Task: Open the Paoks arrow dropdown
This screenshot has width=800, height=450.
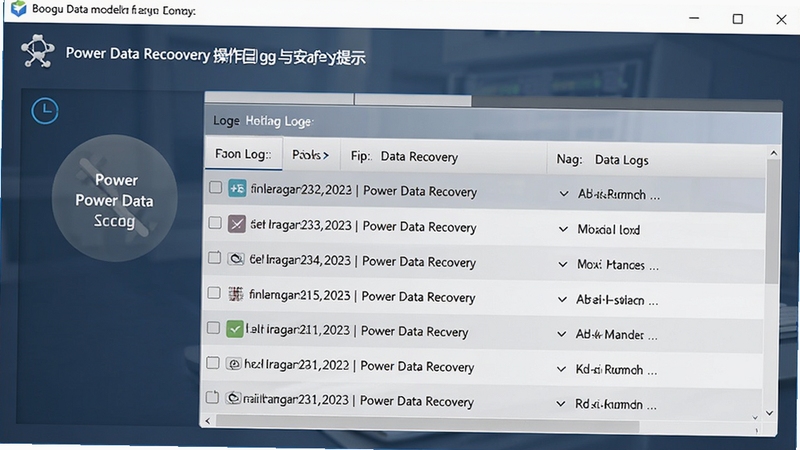Action: point(310,155)
